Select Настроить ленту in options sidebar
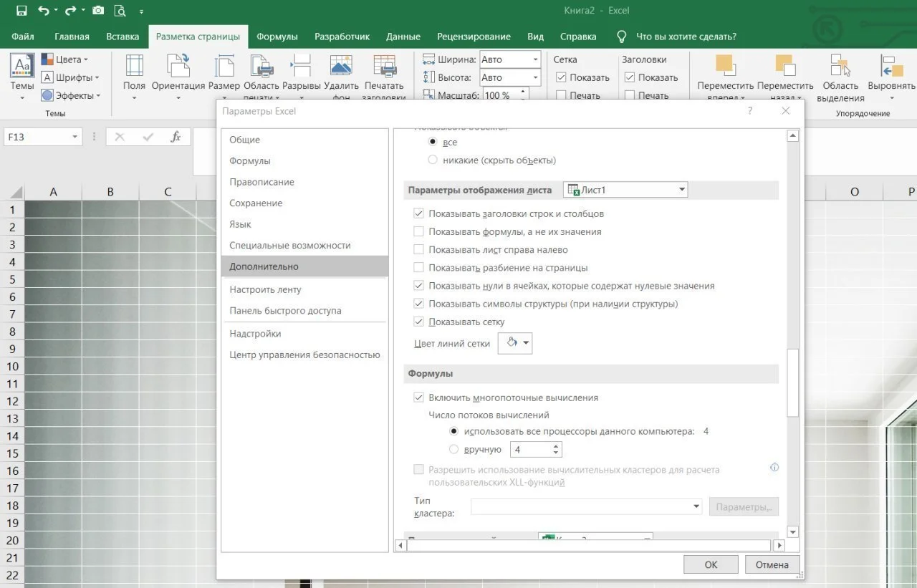This screenshot has width=917, height=588. [x=265, y=290]
